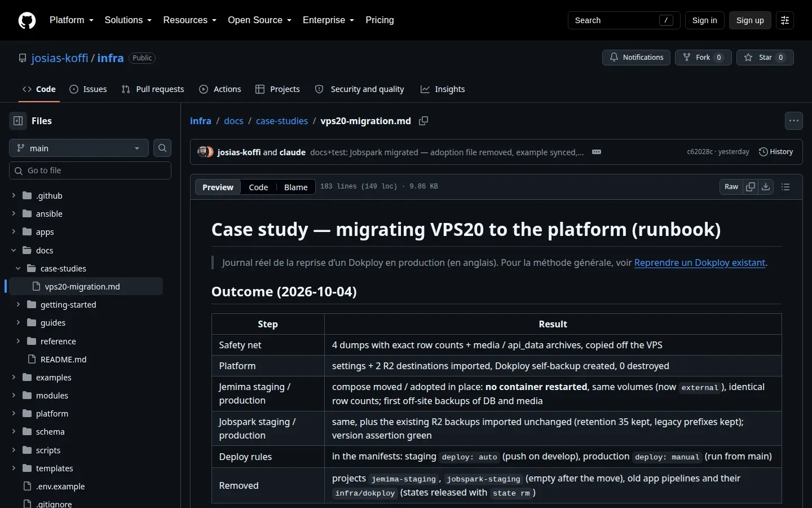Open the Insights tab
The width and height of the screenshot is (812, 508).
[443, 89]
